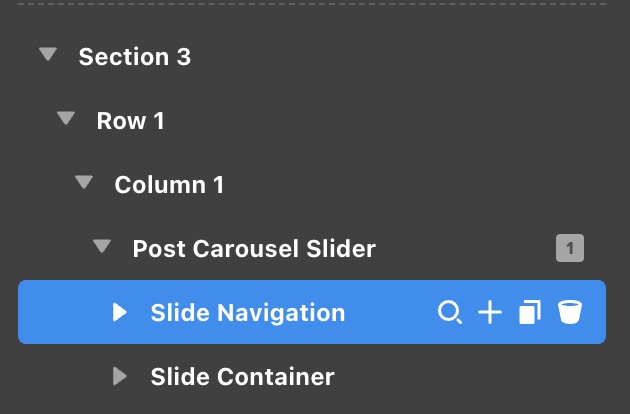Collapse the Column 1 triangle
Viewport: 630px width, 414px height.
84,184
